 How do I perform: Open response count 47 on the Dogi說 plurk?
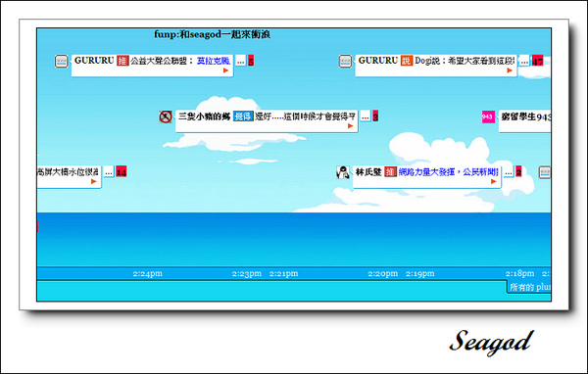click(x=537, y=61)
